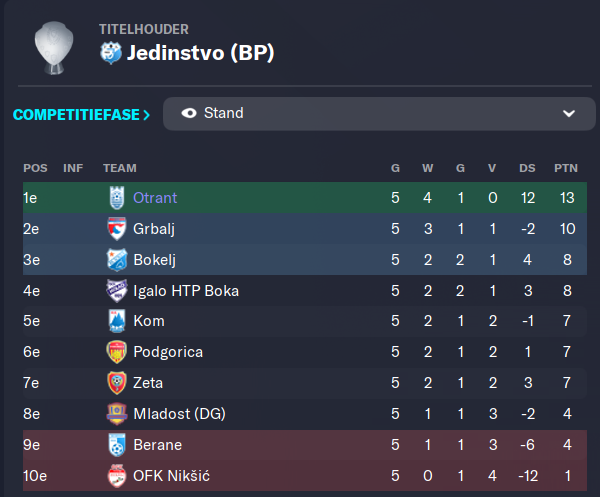This screenshot has height=497, width=600.
Task: Sort table by DS column header
Action: click(527, 168)
